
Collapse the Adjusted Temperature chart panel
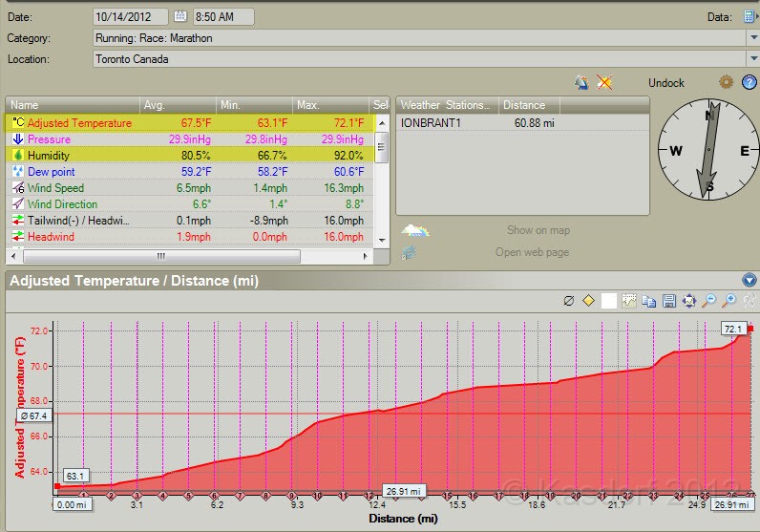click(749, 281)
